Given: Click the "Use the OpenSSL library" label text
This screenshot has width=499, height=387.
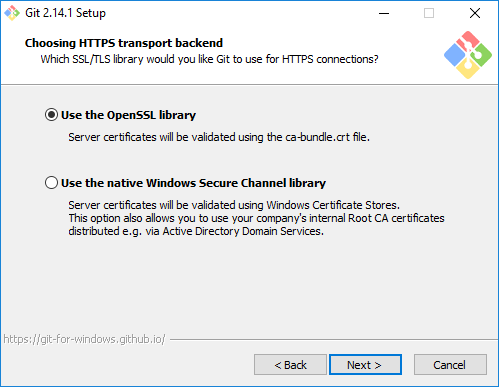Looking at the screenshot, I should (x=128, y=115).
